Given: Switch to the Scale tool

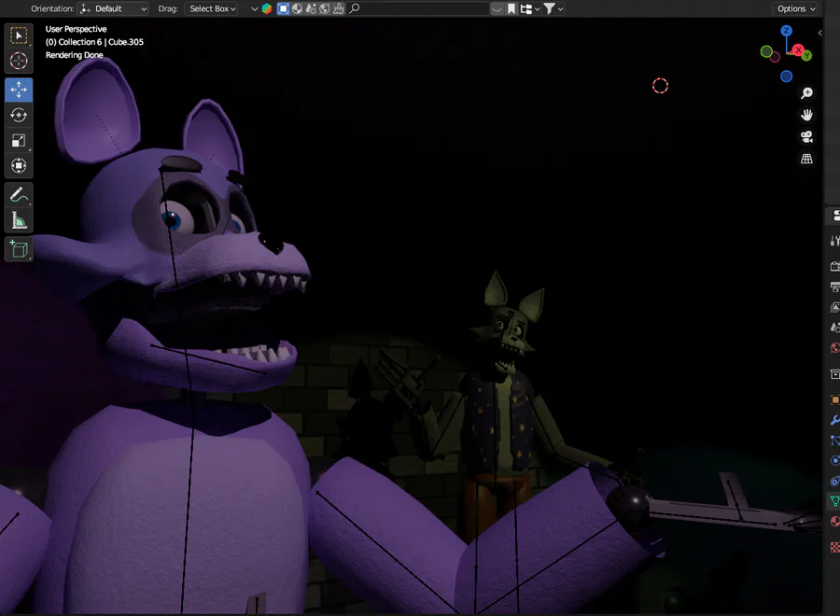Looking at the screenshot, I should 19,140.
